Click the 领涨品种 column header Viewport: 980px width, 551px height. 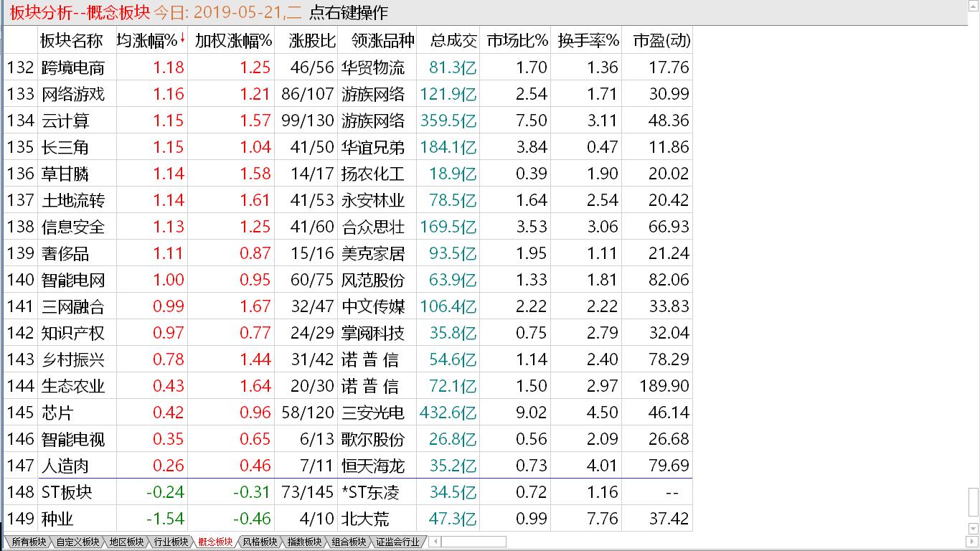pos(377,41)
